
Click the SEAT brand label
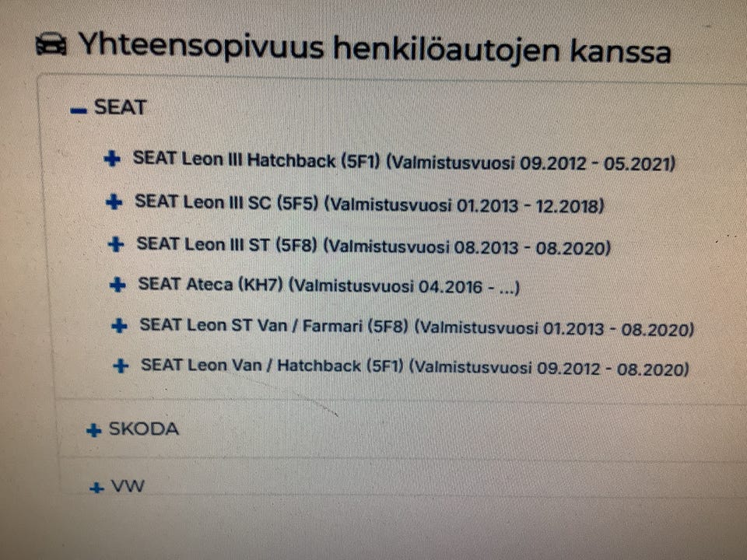click(120, 107)
